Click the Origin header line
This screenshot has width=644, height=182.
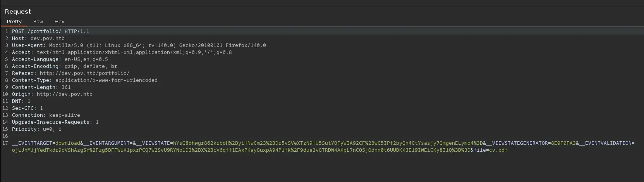click(x=52, y=94)
